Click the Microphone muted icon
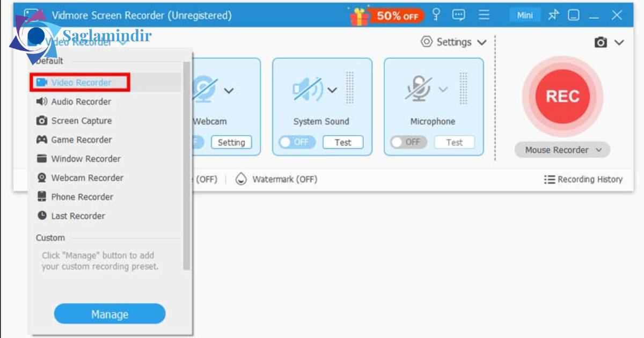The width and height of the screenshot is (644, 338). click(419, 89)
